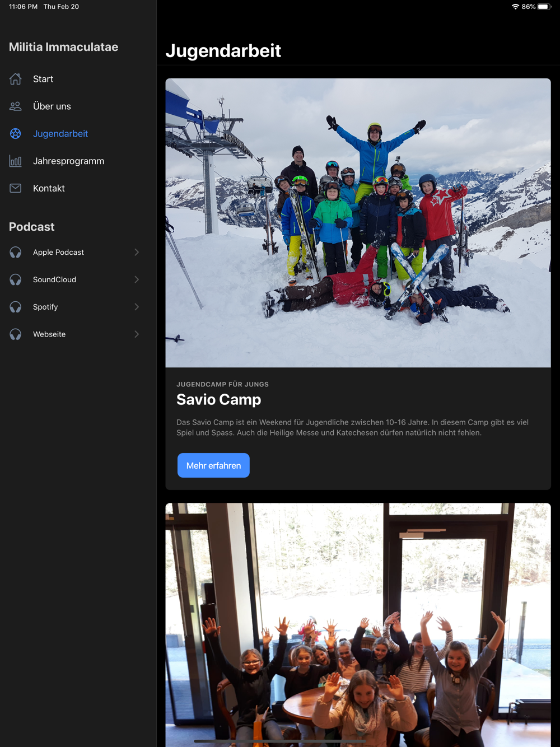Click the Webseite headphones icon
The width and height of the screenshot is (560, 747).
point(16,335)
